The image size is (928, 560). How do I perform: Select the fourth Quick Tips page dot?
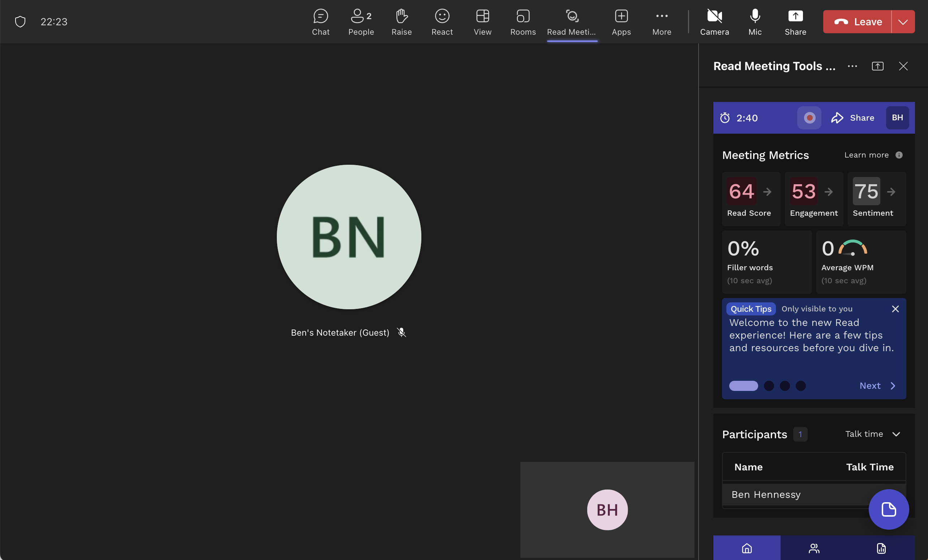800,385
